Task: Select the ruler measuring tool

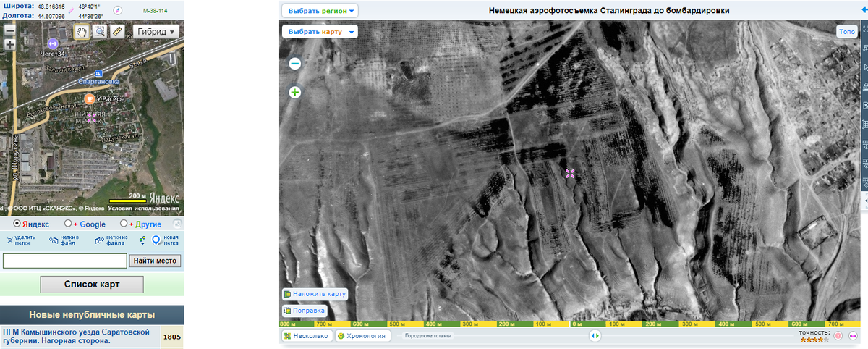Action: pos(117,32)
